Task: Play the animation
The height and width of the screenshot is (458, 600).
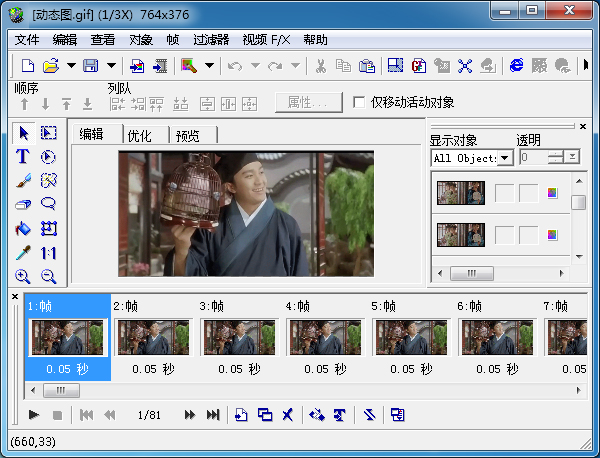Action: 34,414
